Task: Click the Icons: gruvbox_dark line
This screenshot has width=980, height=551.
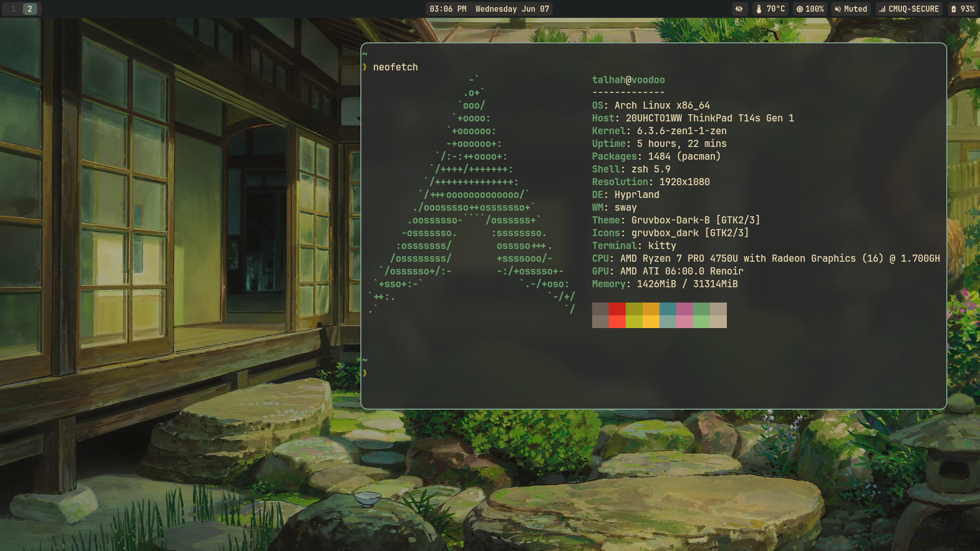Action: point(670,233)
